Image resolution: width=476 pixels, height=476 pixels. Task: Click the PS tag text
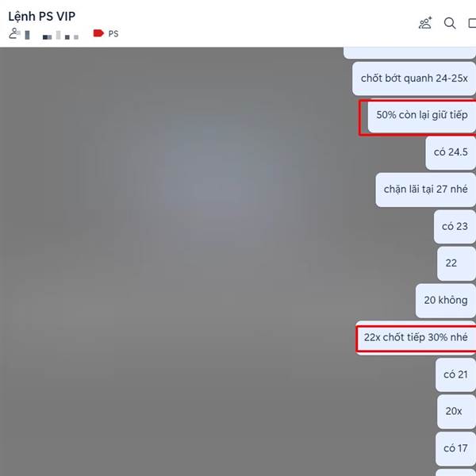tap(113, 33)
